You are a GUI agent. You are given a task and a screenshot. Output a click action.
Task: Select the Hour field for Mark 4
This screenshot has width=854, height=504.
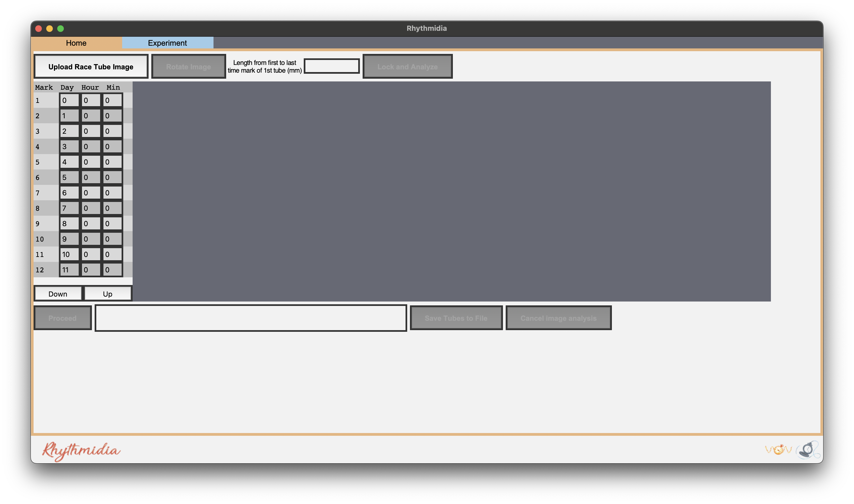tap(91, 146)
